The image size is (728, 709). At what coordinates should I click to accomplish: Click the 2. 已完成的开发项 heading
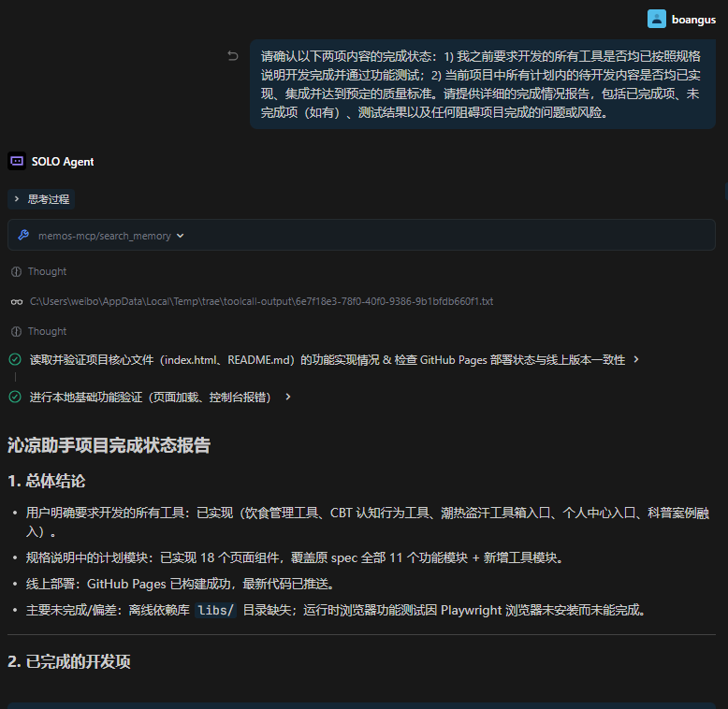(69, 661)
